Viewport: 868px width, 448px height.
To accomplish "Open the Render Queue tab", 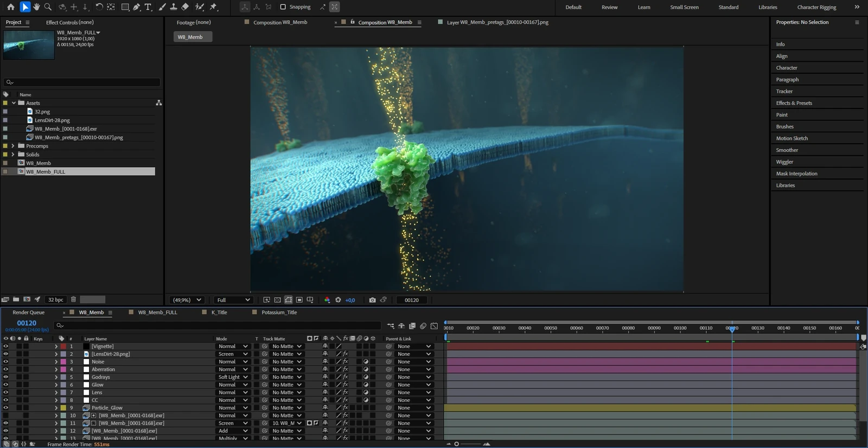I will [x=28, y=312].
